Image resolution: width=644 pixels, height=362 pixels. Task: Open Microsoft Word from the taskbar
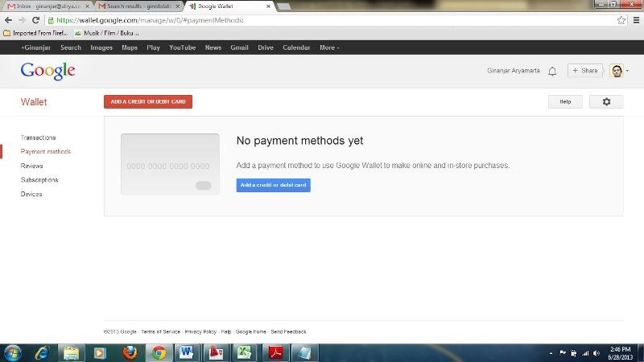[187, 352]
